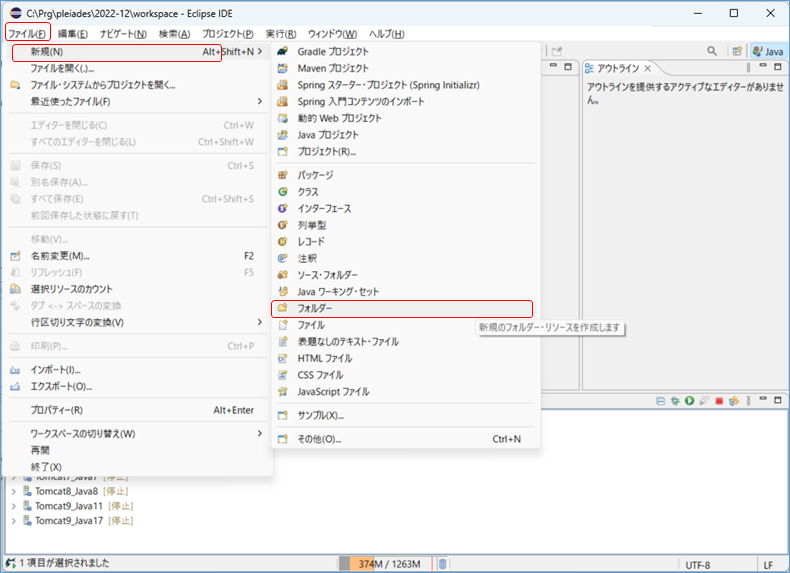790x573 pixels.
Task: Expand the ワークスペースの切り替え(W) submenu arrow
Action: click(x=259, y=433)
